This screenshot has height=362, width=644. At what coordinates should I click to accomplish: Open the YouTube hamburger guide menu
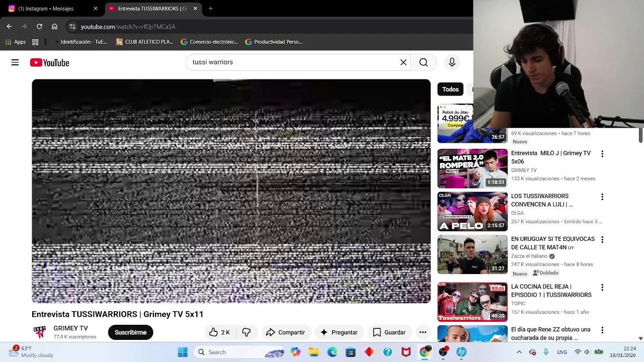coord(15,62)
